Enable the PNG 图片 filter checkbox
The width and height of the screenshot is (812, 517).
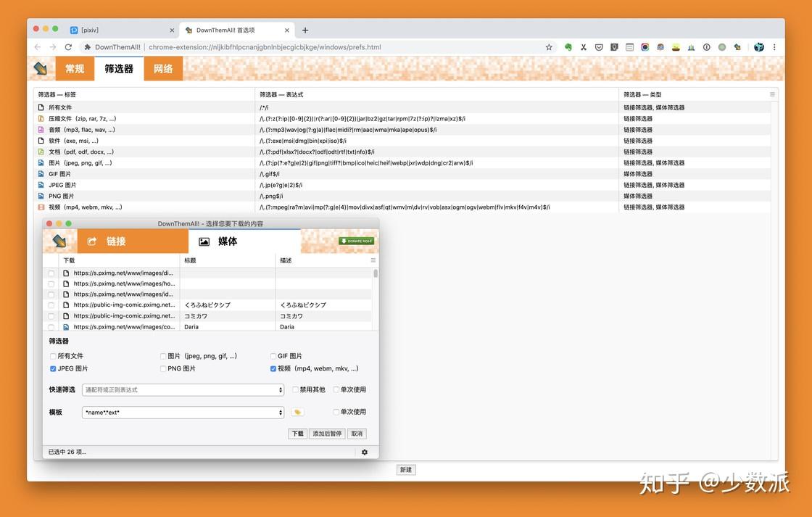[163, 369]
